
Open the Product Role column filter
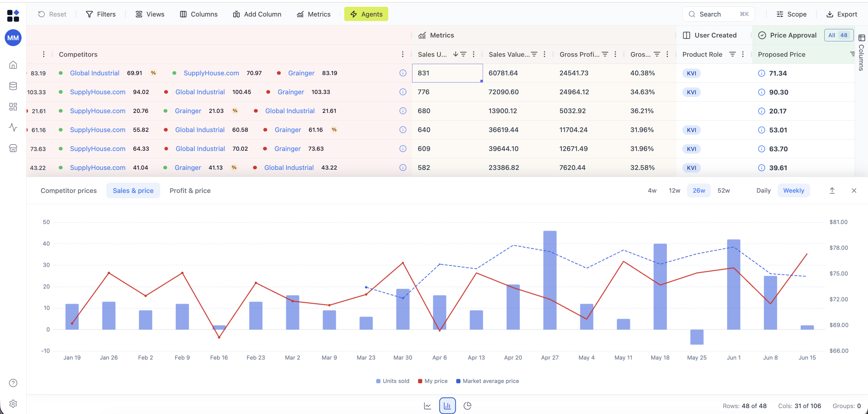pos(732,54)
